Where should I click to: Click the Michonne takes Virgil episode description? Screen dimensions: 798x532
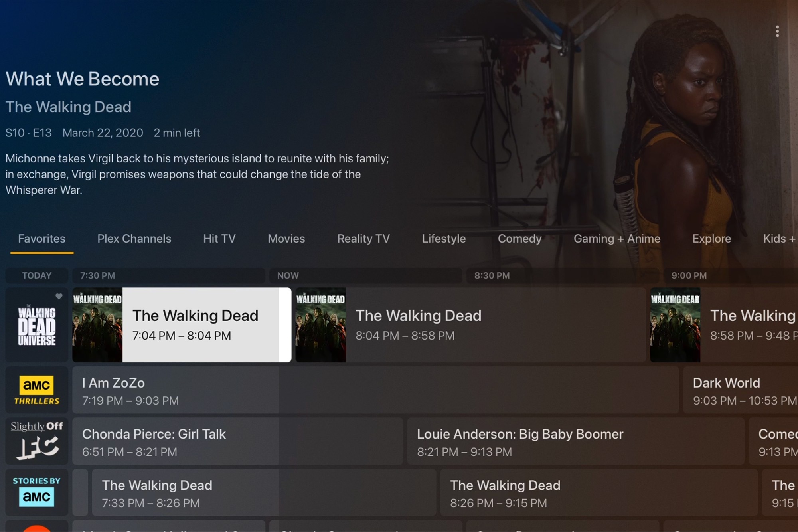[x=197, y=174]
